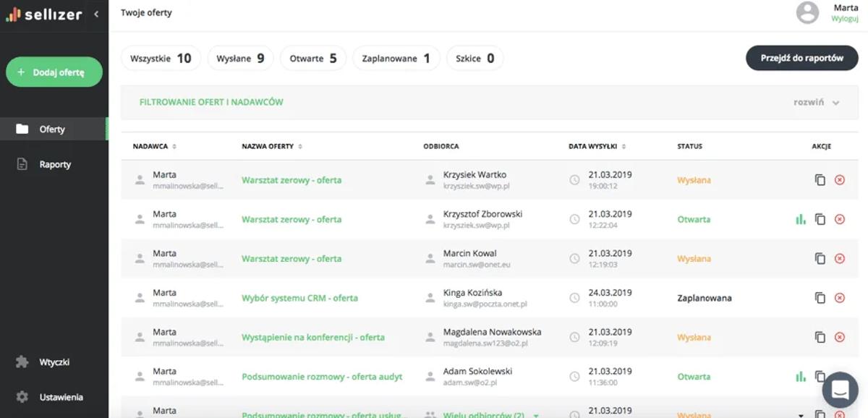Click date 24.03.2019

[610, 292]
